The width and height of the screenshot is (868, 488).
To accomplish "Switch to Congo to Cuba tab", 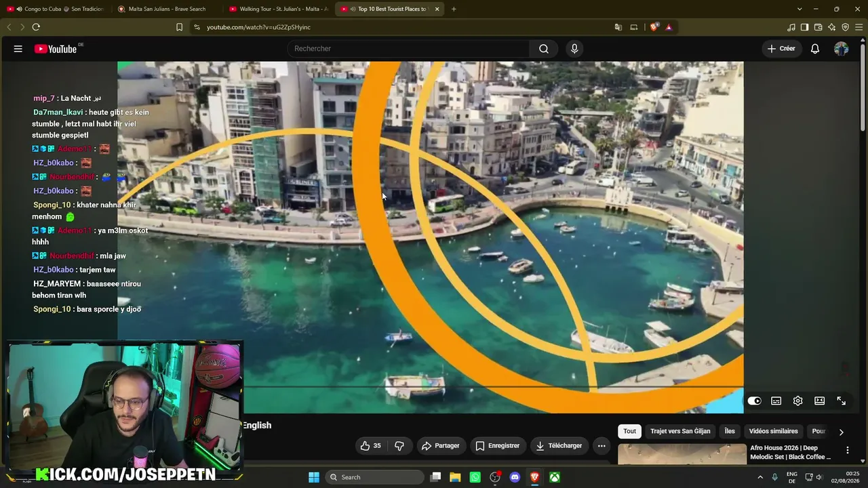I will (x=56, y=9).
